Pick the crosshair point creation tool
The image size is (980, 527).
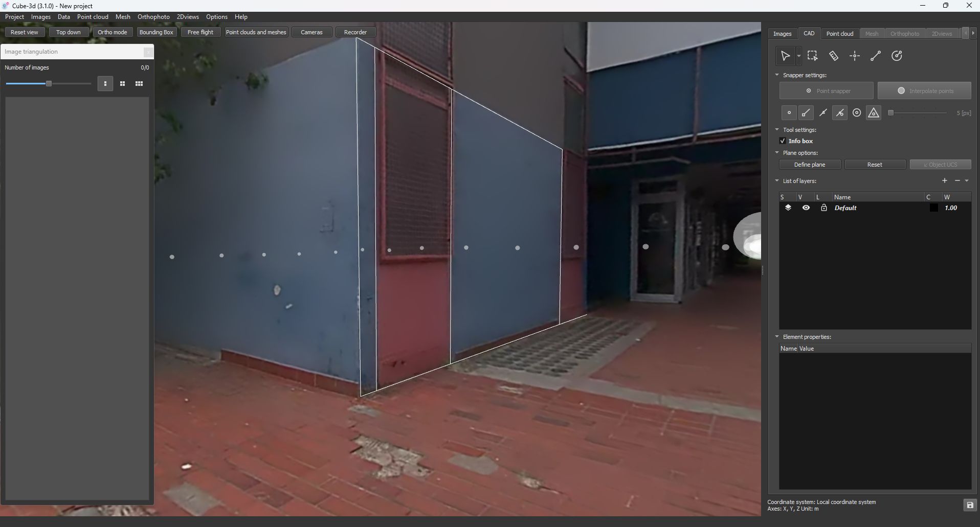[x=855, y=56]
